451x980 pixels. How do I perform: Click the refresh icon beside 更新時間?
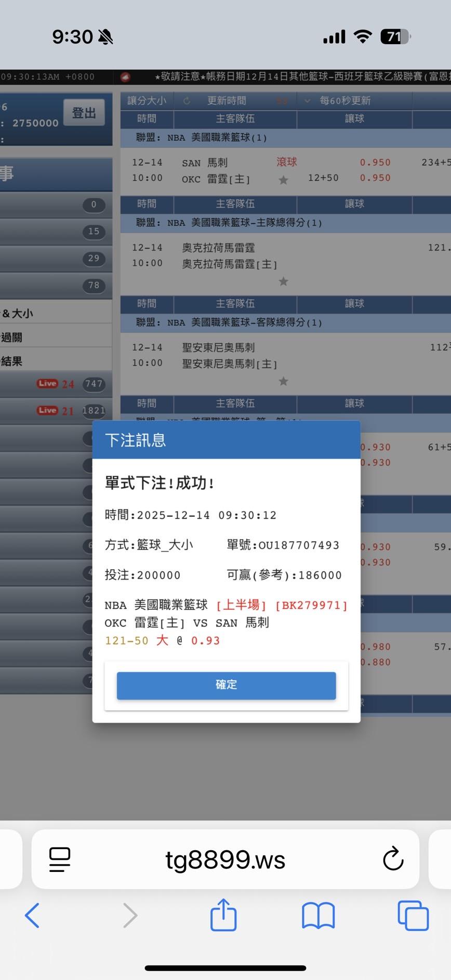187,101
